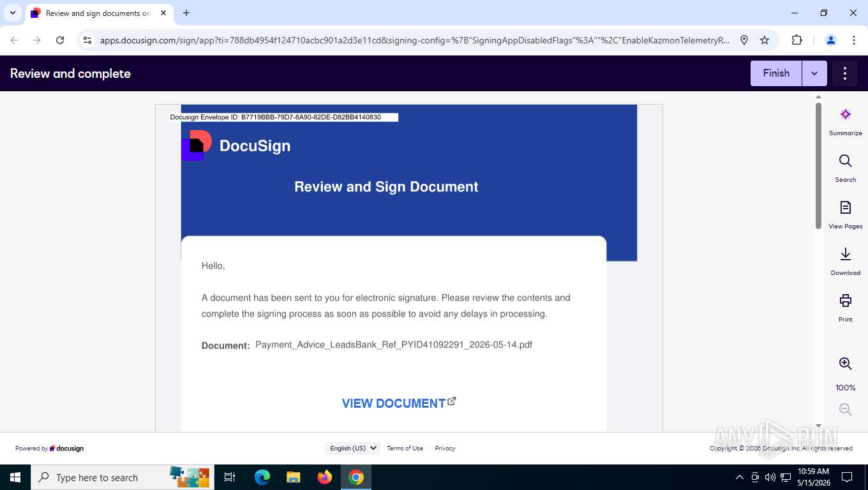Open the volume control in system tray
Viewport: 868px width, 490px height.
[770, 477]
